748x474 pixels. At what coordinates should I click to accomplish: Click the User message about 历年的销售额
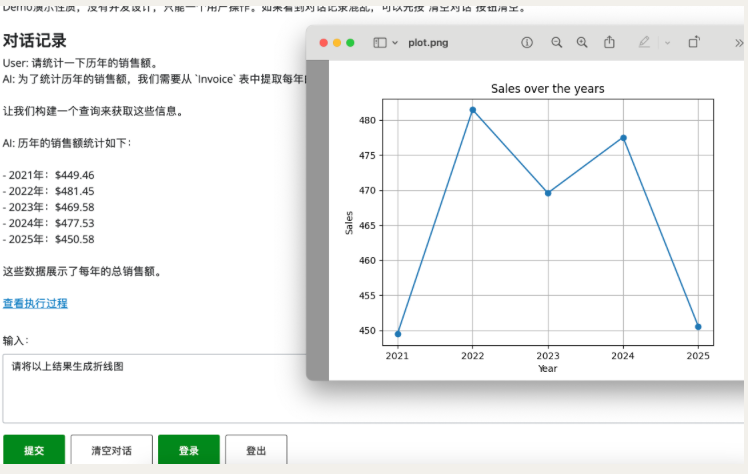pyautogui.click(x=80, y=63)
